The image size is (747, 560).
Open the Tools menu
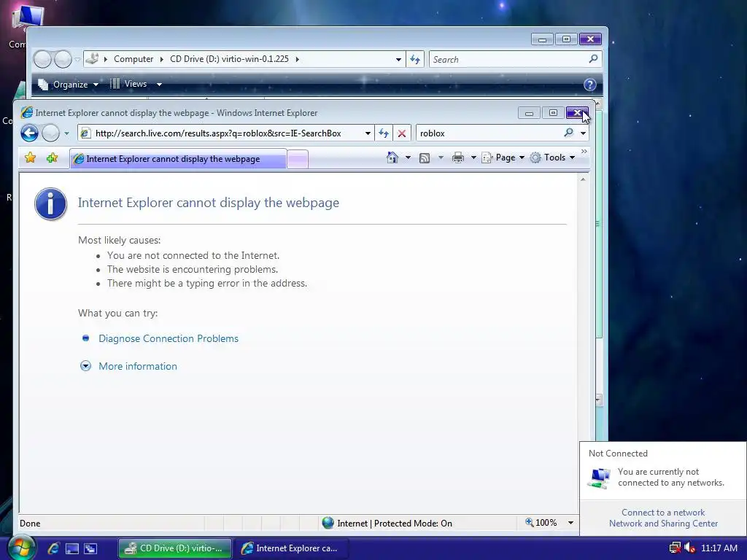[553, 157]
